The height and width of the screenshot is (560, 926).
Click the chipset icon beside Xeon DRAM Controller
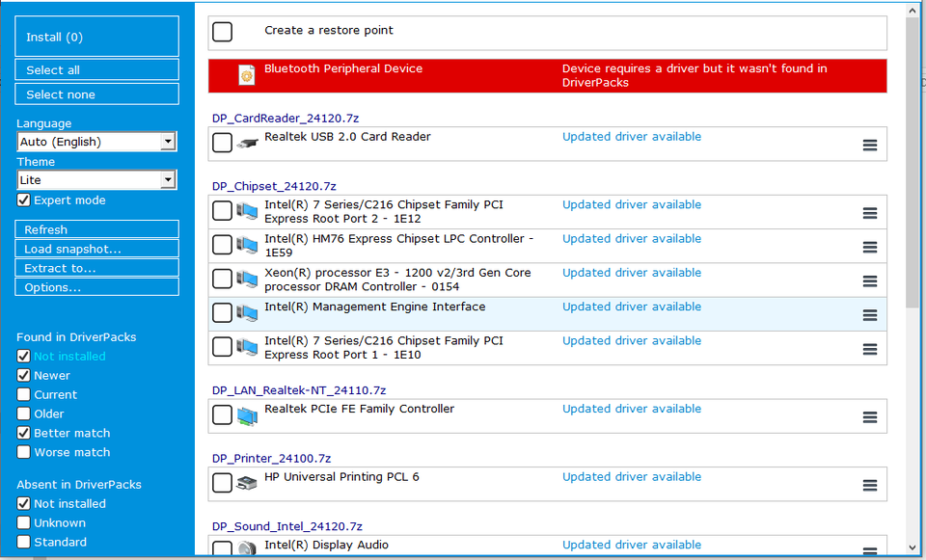pyautogui.click(x=248, y=280)
